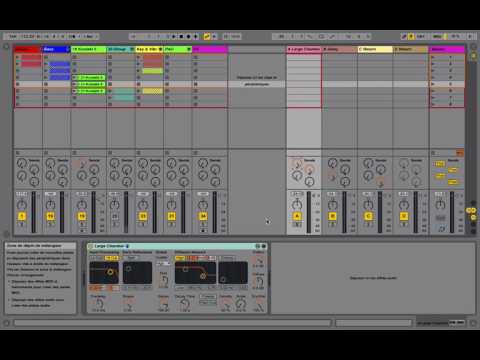Click the top Send knob on the Bass track
Image resolution: width=480 pixels, height=360 pixels.
click(x=50, y=163)
